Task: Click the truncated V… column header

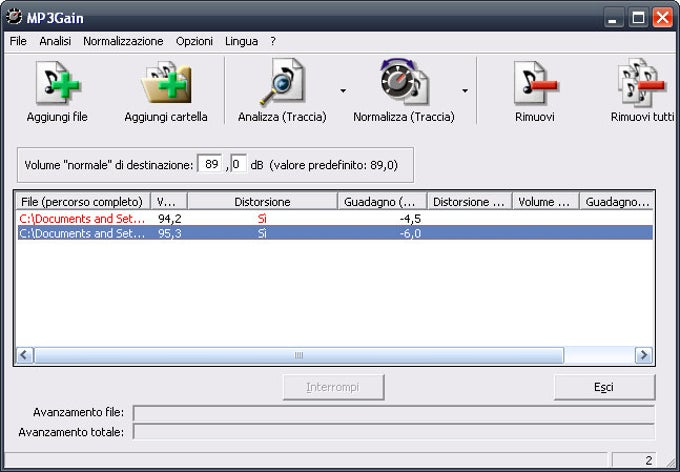Action: pos(169,202)
